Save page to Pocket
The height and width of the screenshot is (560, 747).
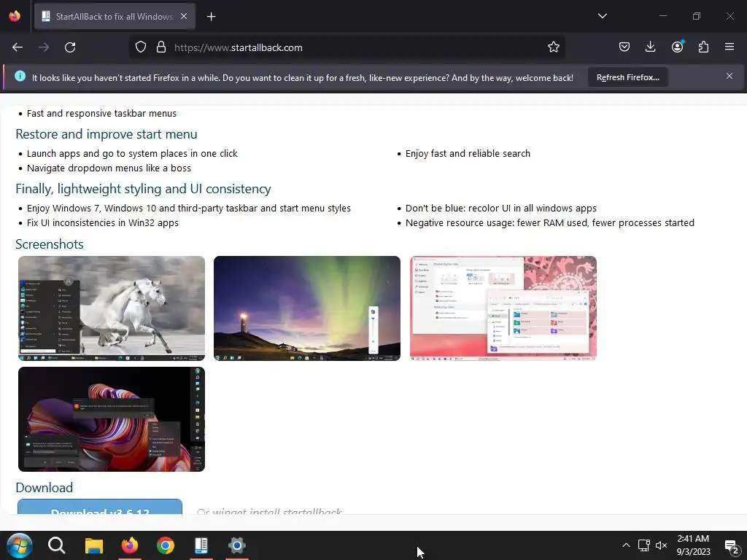(624, 47)
